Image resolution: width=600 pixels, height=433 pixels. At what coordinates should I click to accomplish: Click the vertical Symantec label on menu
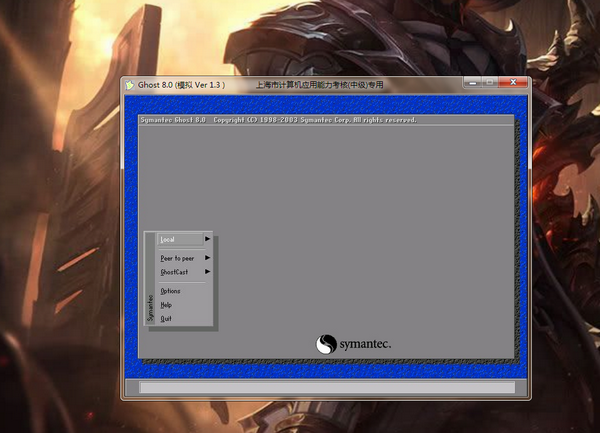pyautogui.click(x=151, y=307)
